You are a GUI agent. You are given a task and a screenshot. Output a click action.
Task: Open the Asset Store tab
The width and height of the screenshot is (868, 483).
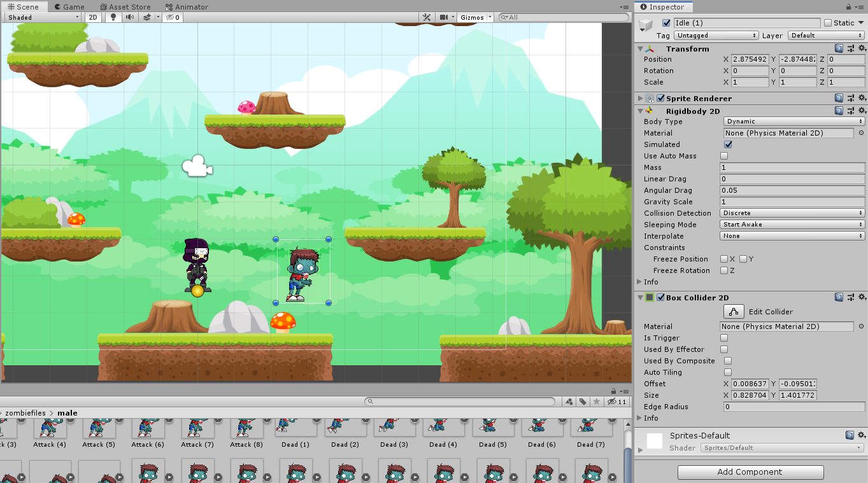[x=125, y=7]
